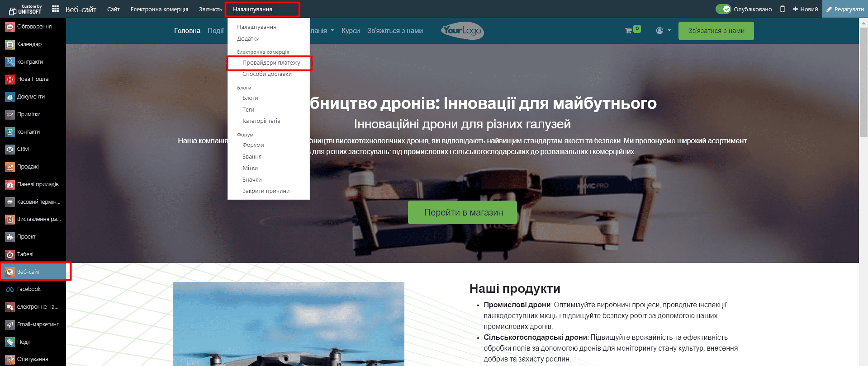Image resolution: width=868 pixels, height=366 pixels.
Task: Open the Електронна комерція top menu
Action: tap(159, 9)
